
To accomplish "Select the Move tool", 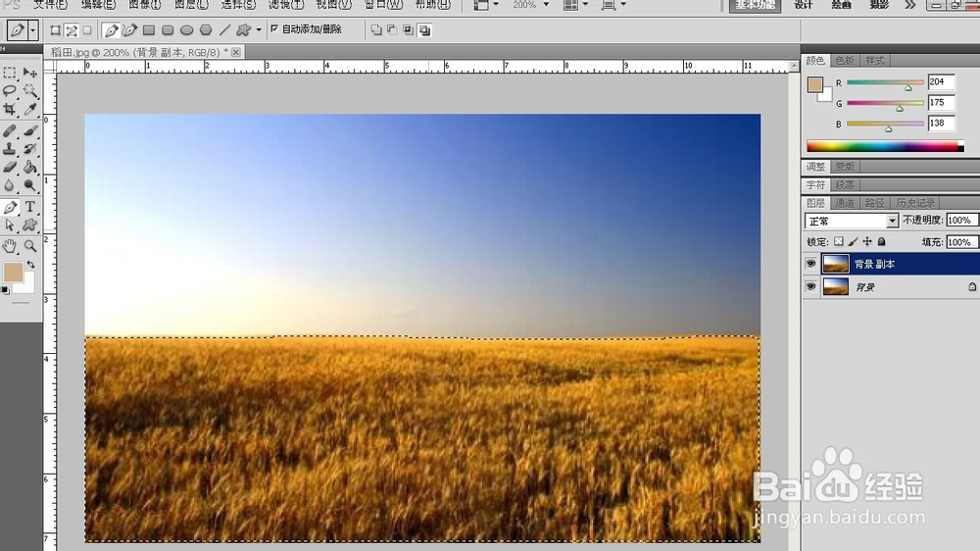I will (x=30, y=73).
